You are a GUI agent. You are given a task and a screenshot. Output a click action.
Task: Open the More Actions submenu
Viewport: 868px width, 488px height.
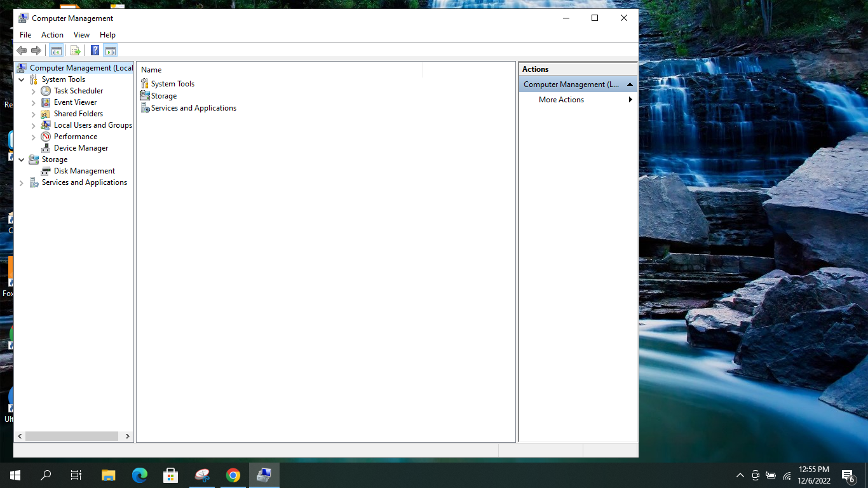561,100
